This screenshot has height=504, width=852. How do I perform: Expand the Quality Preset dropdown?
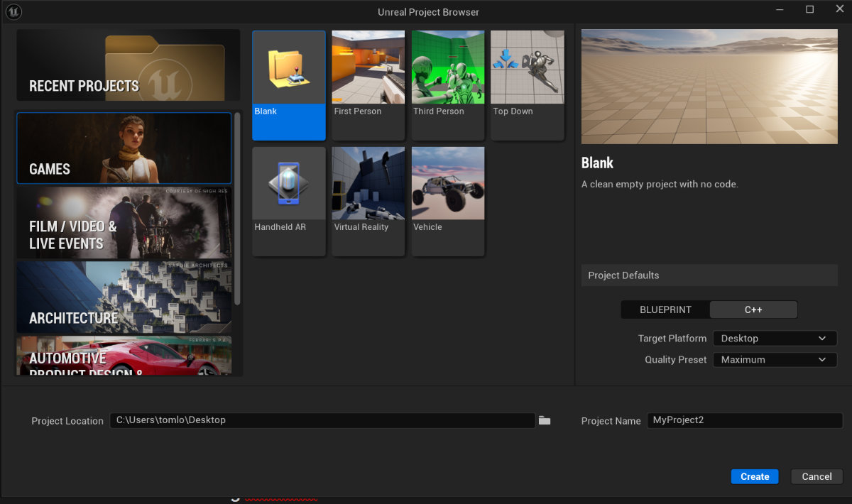point(774,360)
